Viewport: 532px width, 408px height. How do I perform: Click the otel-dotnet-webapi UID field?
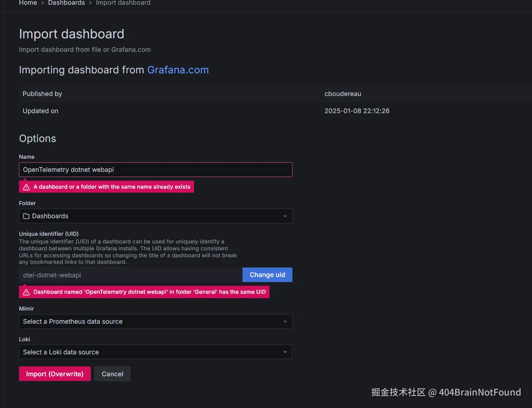[131, 275]
